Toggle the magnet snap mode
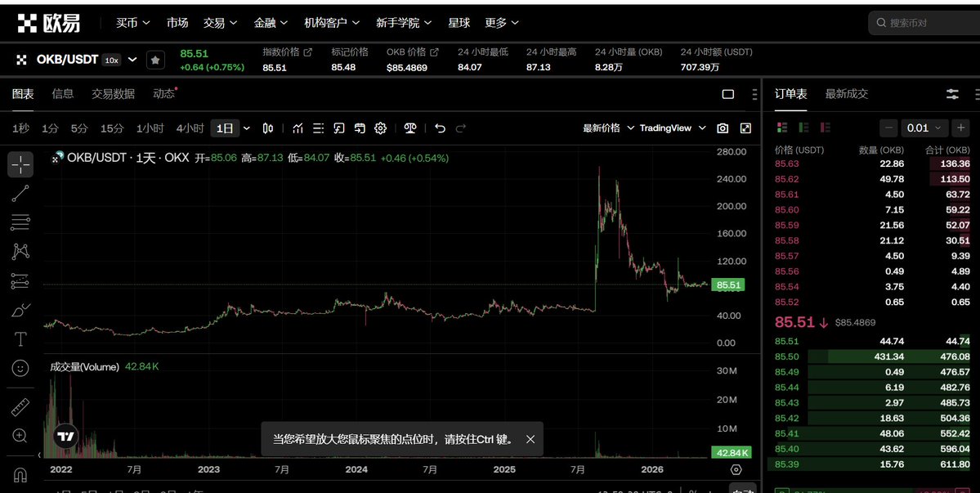 pos(20,476)
